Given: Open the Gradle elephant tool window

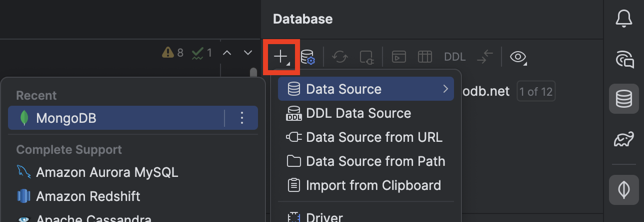Looking at the screenshot, I should click(x=624, y=139).
